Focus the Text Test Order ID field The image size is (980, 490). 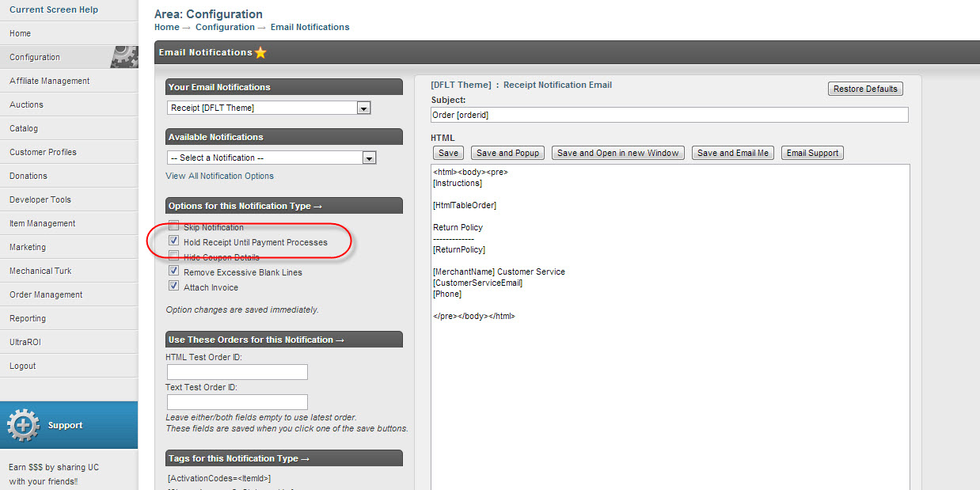click(x=237, y=402)
